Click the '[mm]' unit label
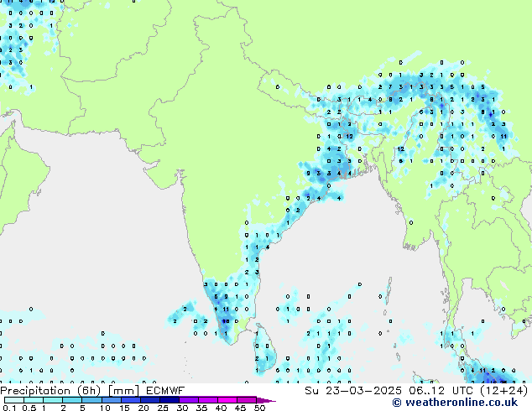The width and height of the screenshot is (532, 411). (x=123, y=391)
